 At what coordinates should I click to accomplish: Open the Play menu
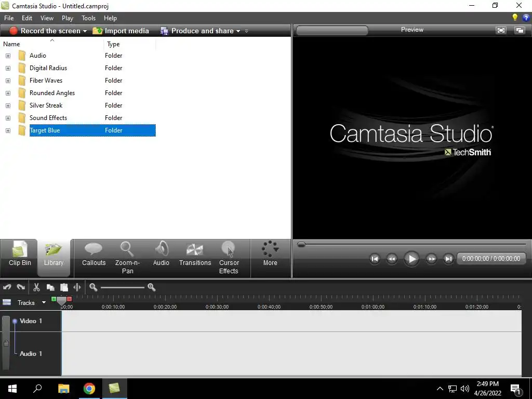67,18
